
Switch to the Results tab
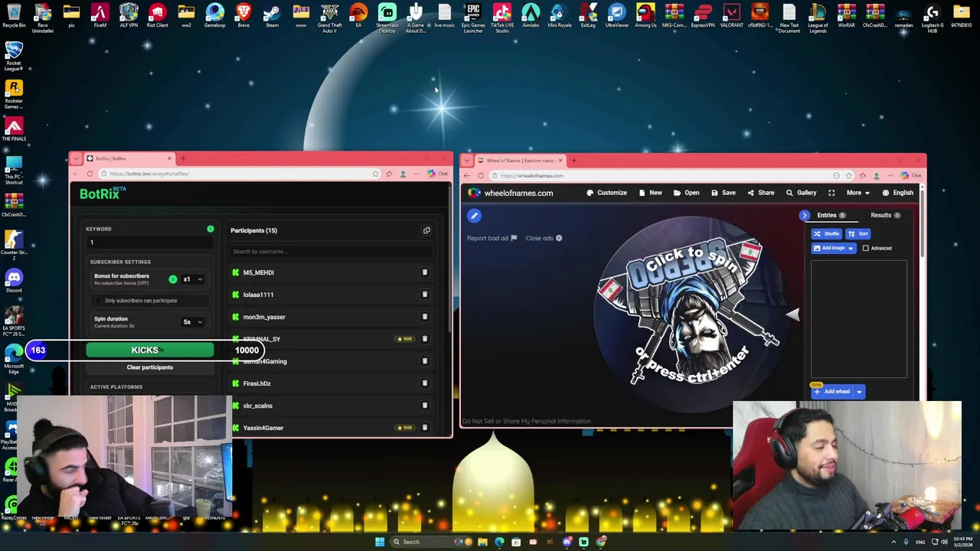click(884, 215)
